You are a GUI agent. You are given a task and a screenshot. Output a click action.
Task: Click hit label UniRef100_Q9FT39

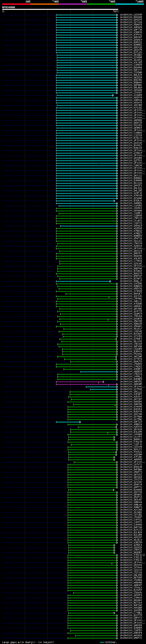[x=131, y=30]
